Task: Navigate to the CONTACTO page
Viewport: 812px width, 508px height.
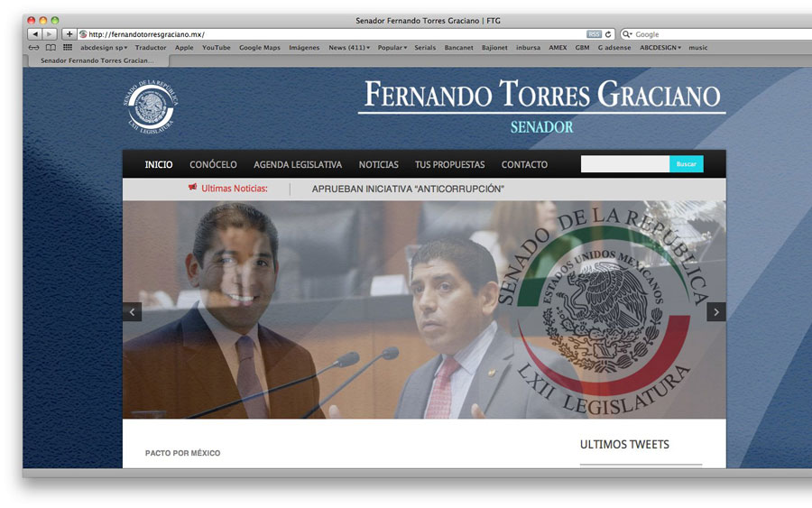Action: 524,165
